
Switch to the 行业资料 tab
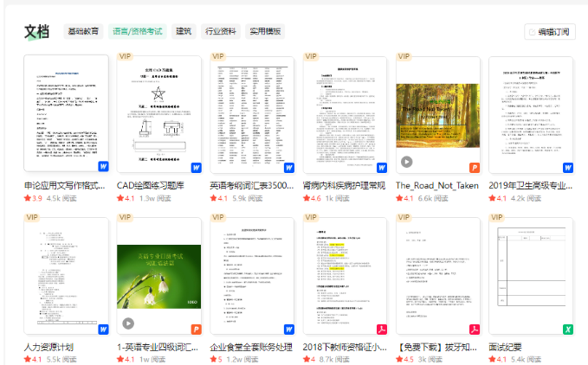coord(220,32)
